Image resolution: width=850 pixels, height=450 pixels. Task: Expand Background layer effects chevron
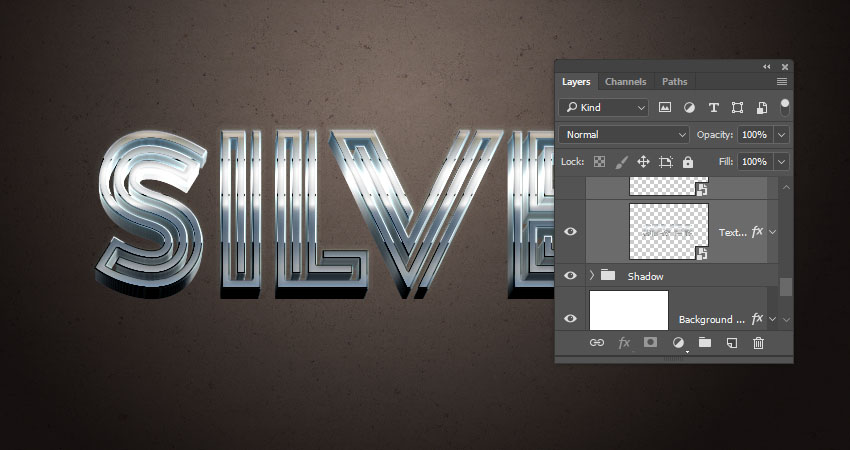tap(773, 319)
